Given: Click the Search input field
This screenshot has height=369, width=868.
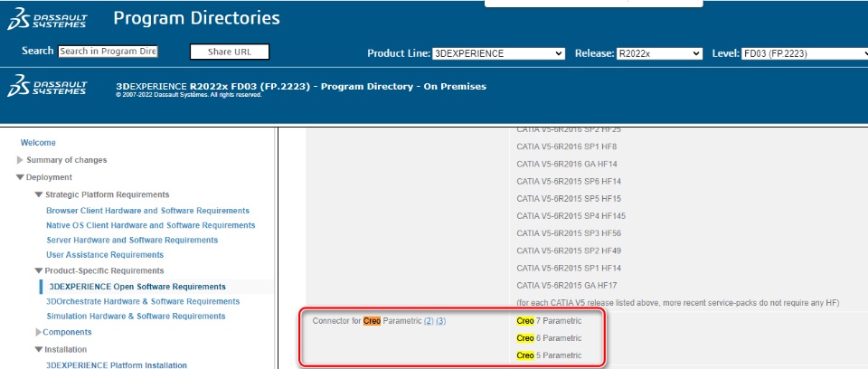Looking at the screenshot, I should click(x=108, y=51).
